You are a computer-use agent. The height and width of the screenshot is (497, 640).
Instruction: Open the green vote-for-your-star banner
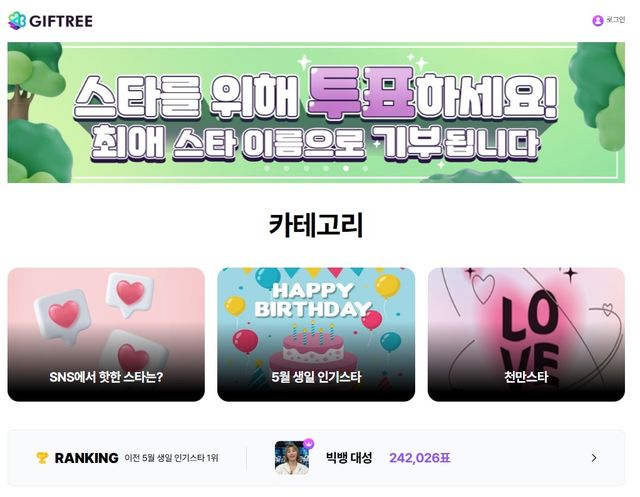[316, 113]
